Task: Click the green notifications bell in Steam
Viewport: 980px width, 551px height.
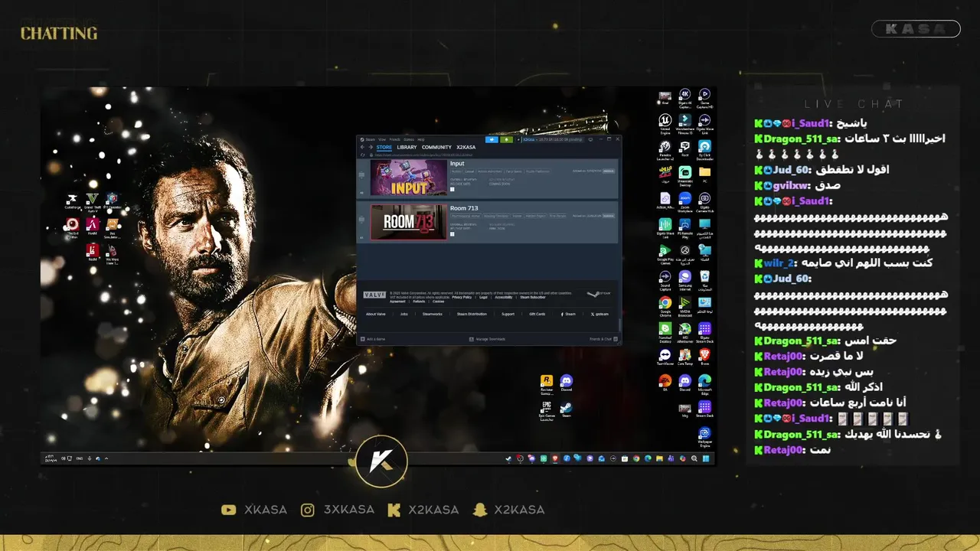Action: [506, 139]
